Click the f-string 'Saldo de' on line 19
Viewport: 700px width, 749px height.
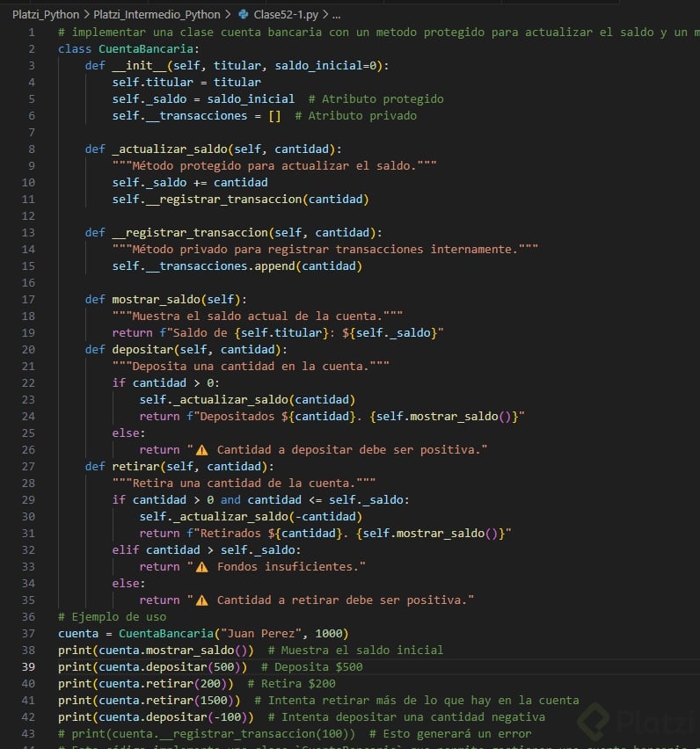(200, 333)
